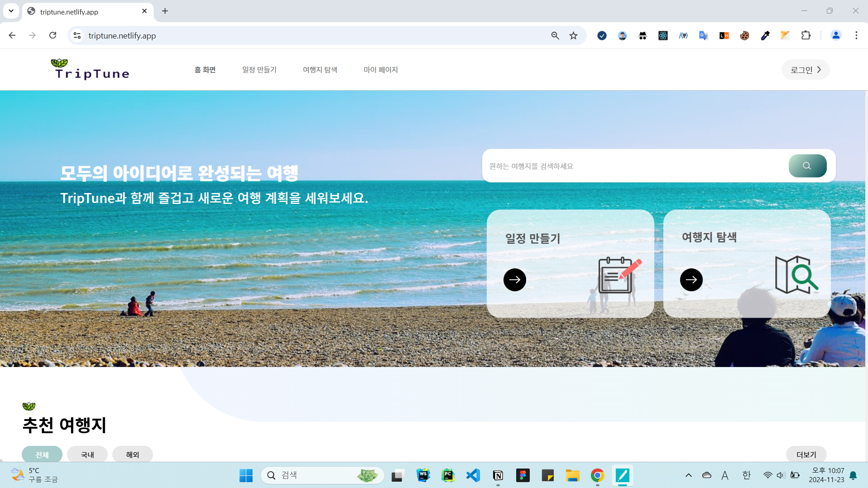Open the Chrome extensions puzzle icon

click(x=806, y=35)
